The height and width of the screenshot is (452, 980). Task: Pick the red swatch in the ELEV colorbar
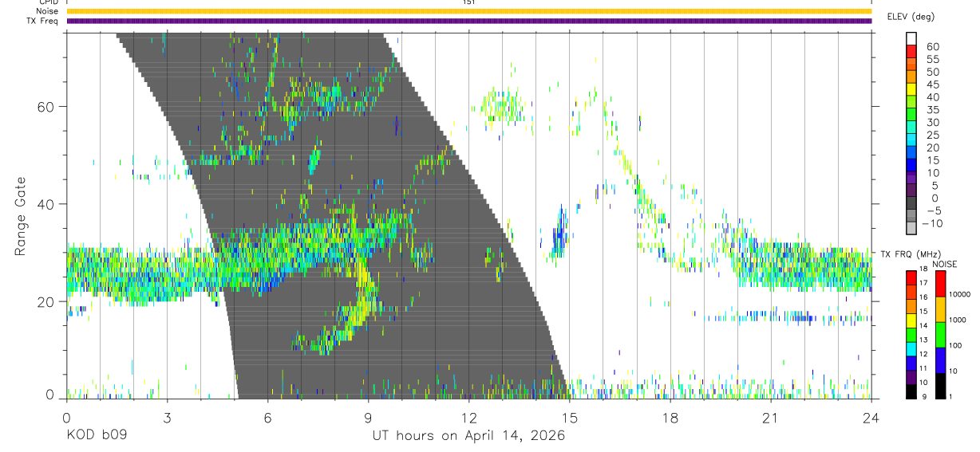(x=911, y=51)
